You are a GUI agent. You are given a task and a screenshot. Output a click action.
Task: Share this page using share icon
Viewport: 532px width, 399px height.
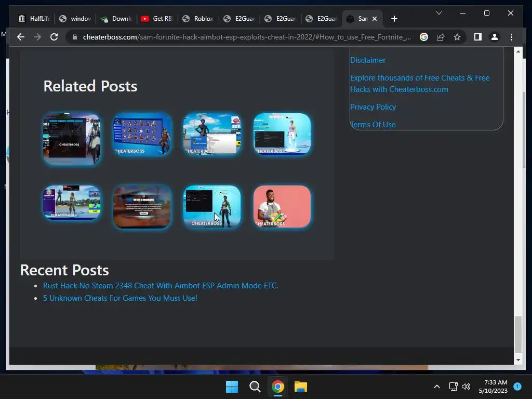441,37
